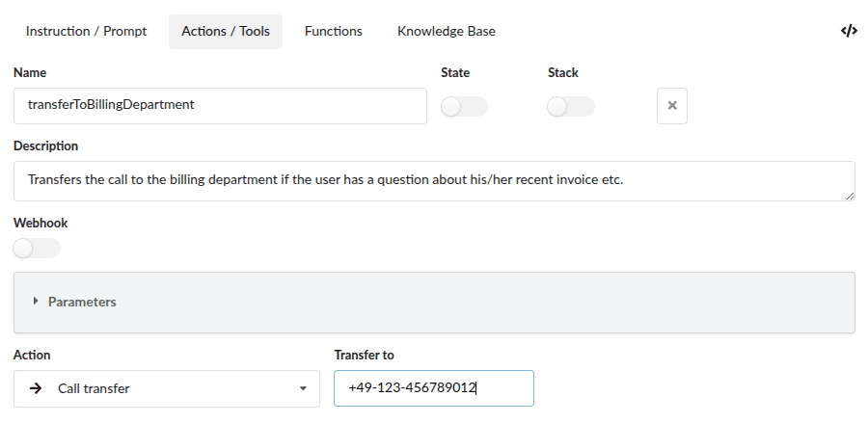Open the Call transfer action dropdown

point(166,388)
